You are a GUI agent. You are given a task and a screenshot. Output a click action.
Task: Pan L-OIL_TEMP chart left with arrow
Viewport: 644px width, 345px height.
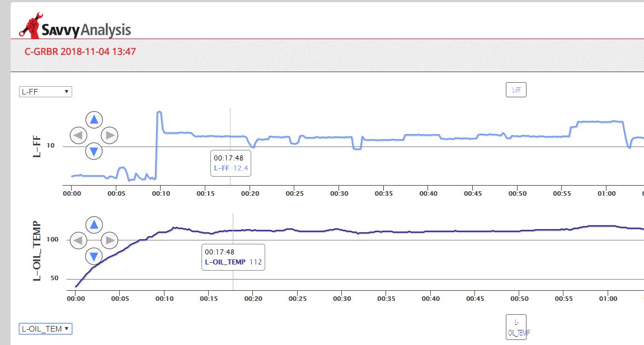click(x=78, y=240)
